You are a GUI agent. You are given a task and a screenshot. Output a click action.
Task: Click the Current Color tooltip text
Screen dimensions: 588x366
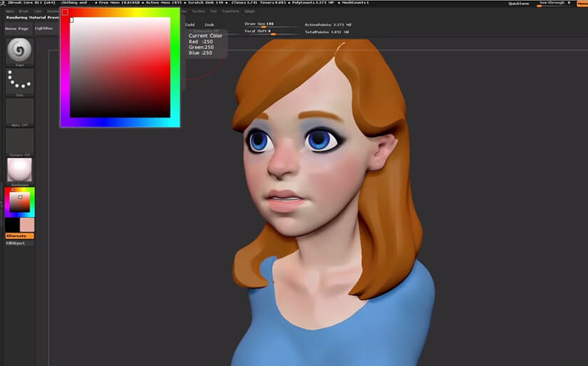(x=205, y=36)
